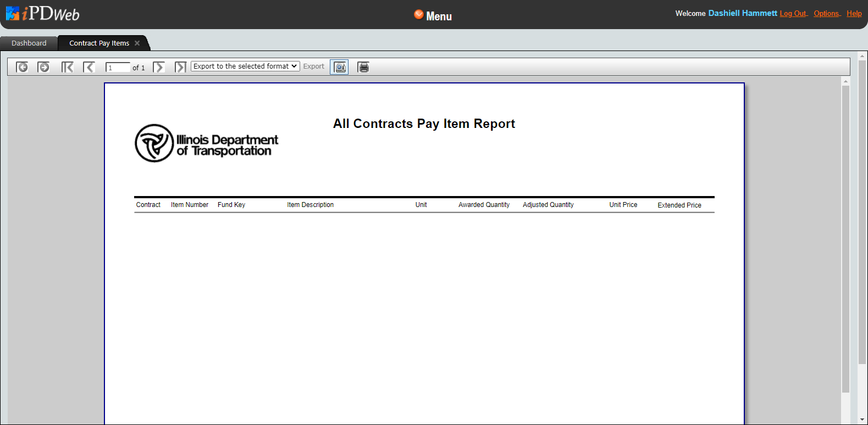Viewport: 868px width, 425px height.
Task: Open the Help link
Action: [854, 14]
